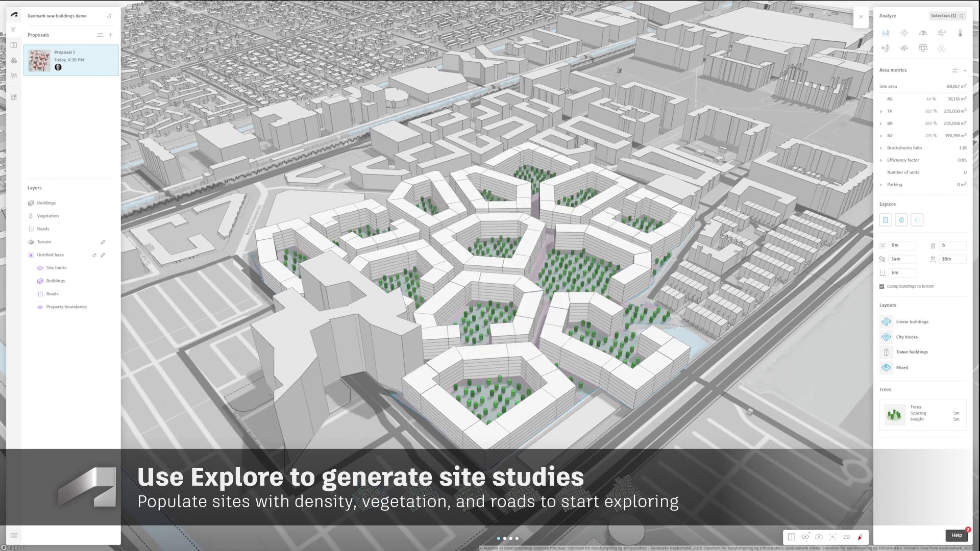Image resolution: width=980 pixels, height=551 pixels.
Task: Select the Explore vegetation generator icon
Action: coord(901,220)
